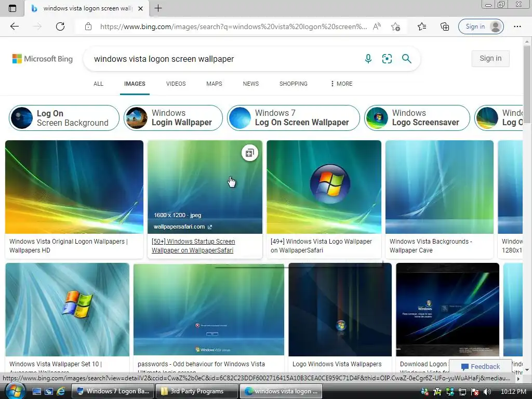Click the browser profile Sign in button
This screenshot has height=399, width=532.
(x=481, y=26)
